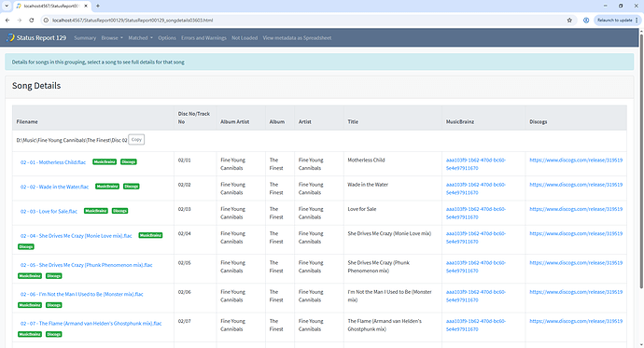Go back using the browser back arrow
644x348 pixels.
(x=7, y=21)
